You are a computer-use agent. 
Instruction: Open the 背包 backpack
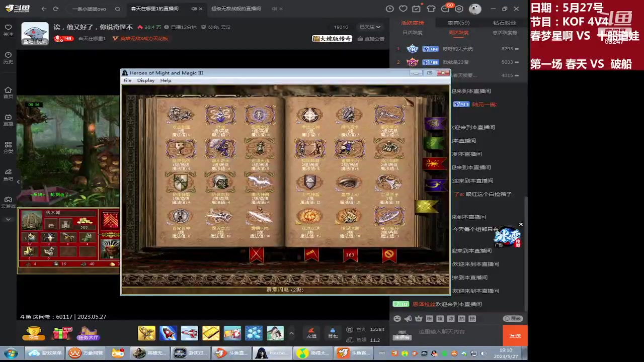coord(333,332)
